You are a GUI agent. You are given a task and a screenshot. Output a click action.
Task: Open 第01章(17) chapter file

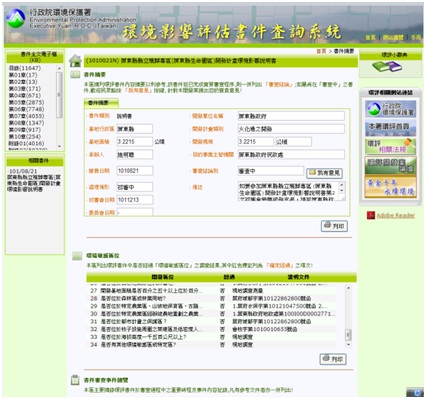23,75
